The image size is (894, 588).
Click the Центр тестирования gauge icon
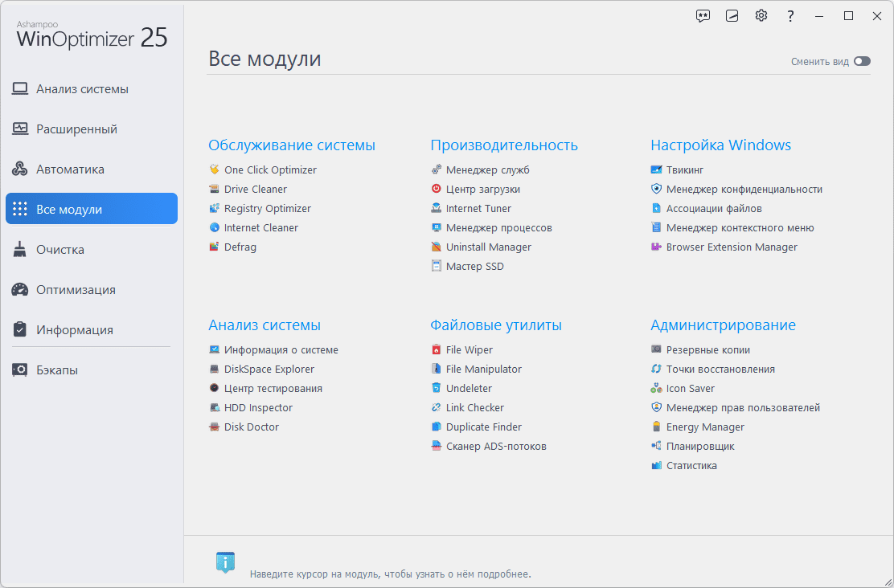pos(214,389)
